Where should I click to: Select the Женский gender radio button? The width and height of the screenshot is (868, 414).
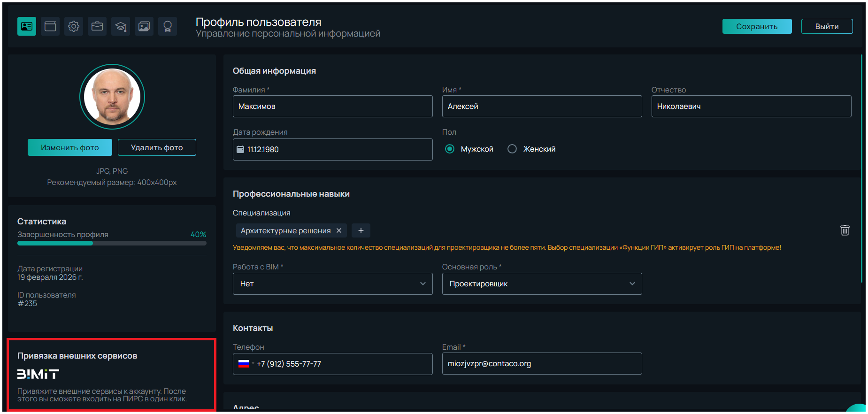[512, 149]
